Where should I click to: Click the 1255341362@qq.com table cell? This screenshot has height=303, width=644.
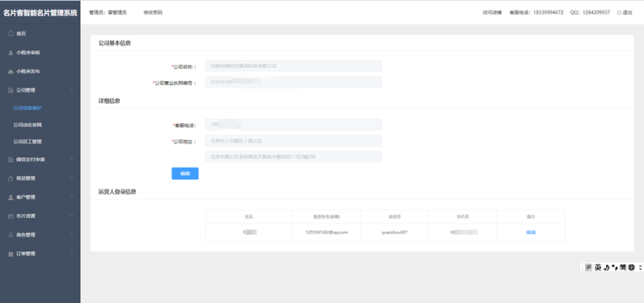pyautogui.click(x=327, y=233)
